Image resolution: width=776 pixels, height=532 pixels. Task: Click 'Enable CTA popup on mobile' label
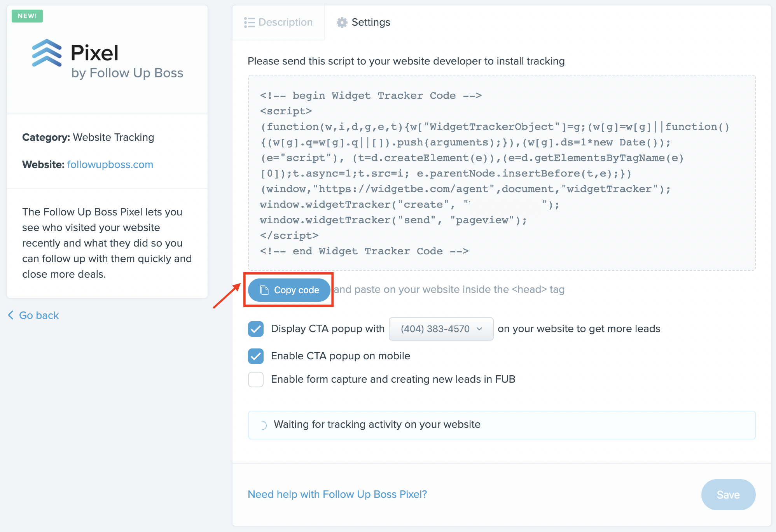click(341, 356)
